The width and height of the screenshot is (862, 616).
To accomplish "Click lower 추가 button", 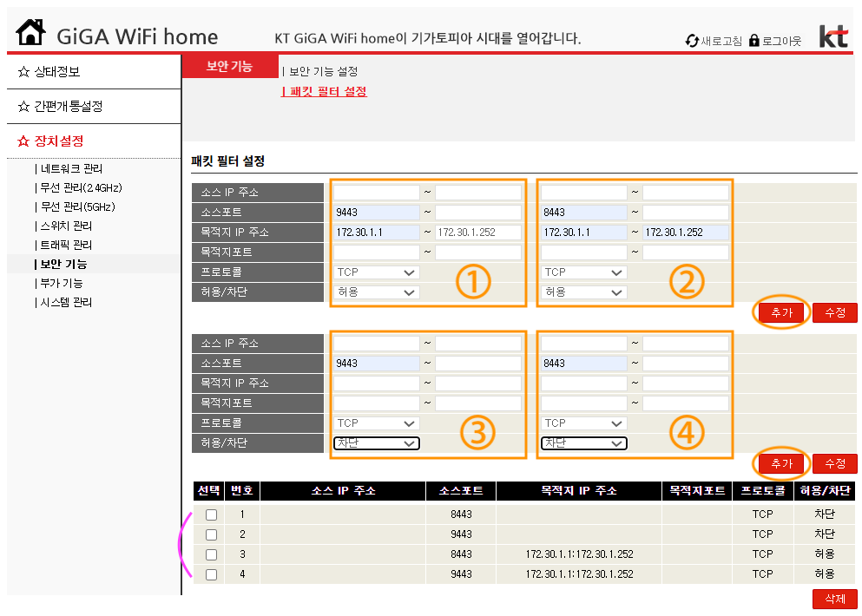I will click(782, 464).
